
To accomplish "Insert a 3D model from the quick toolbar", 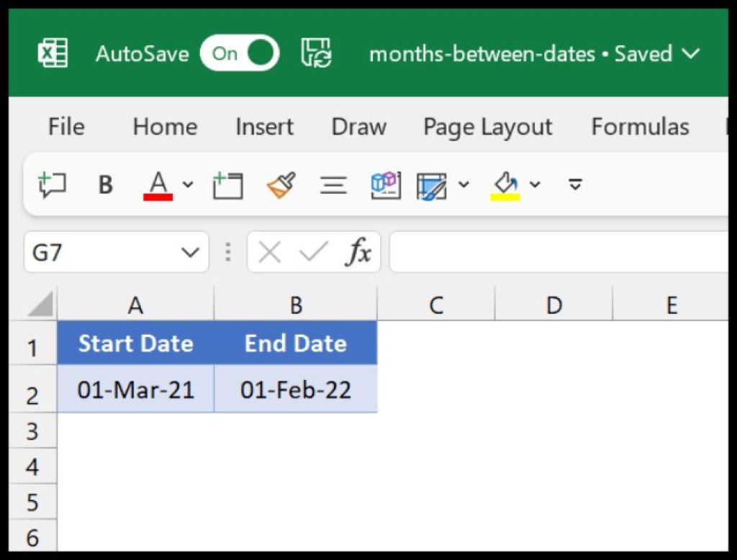I will coord(386,184).
